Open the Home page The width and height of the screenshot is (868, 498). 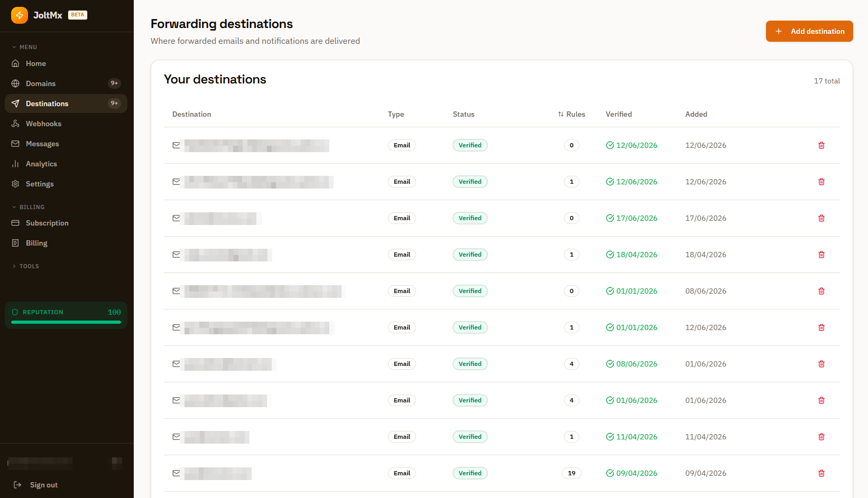pos(66,63)
